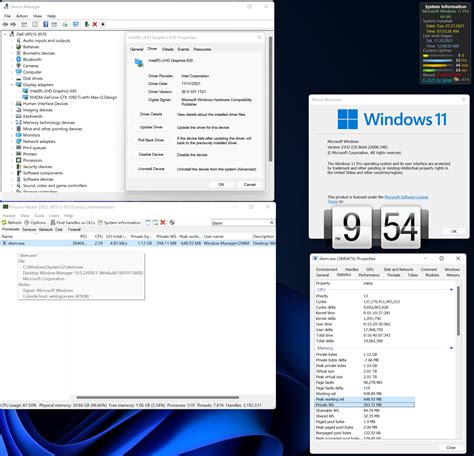Viewport: 474px width, 456px height.
Task: Click Uninstall Device button
Action: (151, 169)
